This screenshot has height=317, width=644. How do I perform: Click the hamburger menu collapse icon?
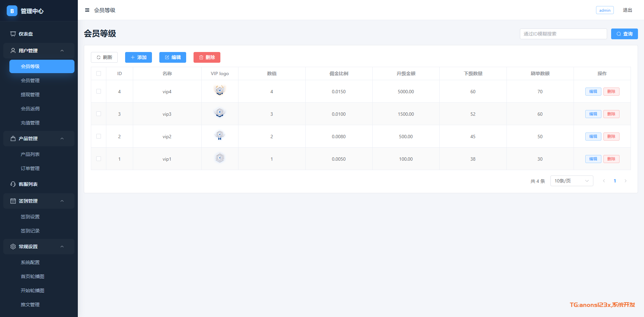pyautogui.click(x=87, y=10)
